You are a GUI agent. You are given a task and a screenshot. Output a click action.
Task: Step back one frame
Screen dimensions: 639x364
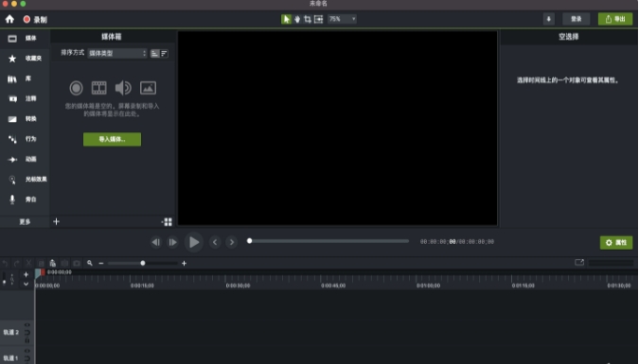(155, 242)
